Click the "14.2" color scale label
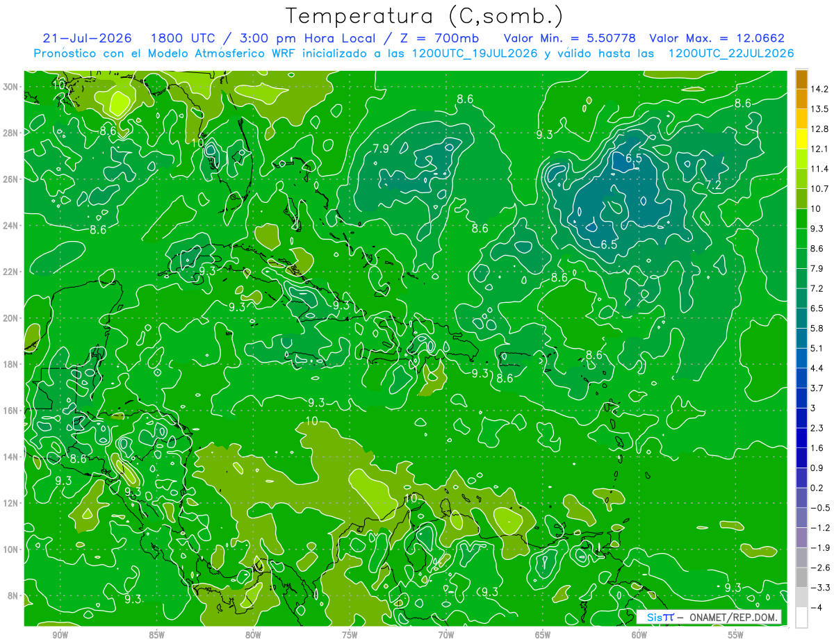Viewport: 834px width, 644px height. (820, 89)
